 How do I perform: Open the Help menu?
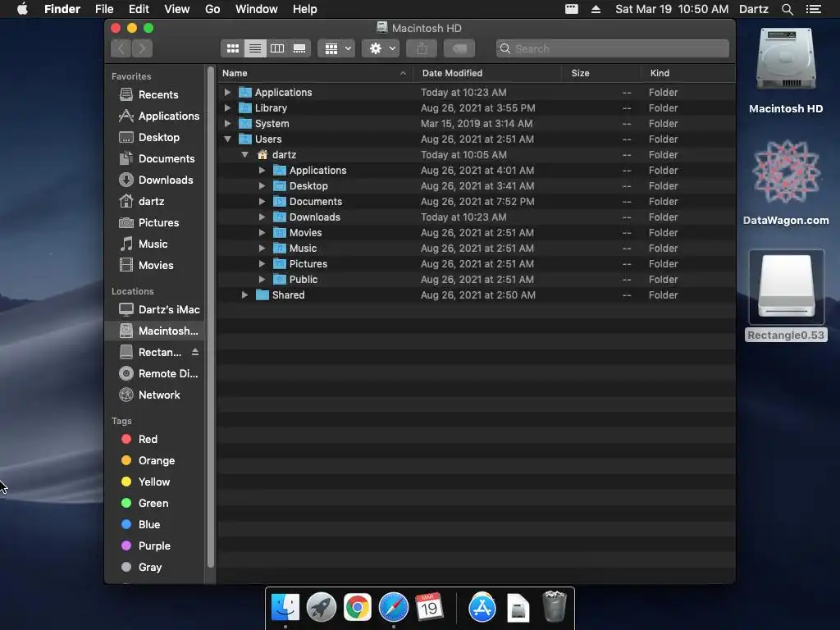point(305,9)
